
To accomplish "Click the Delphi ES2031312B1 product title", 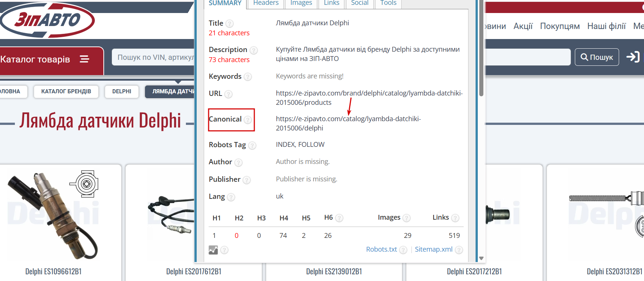I will [615, 272].
